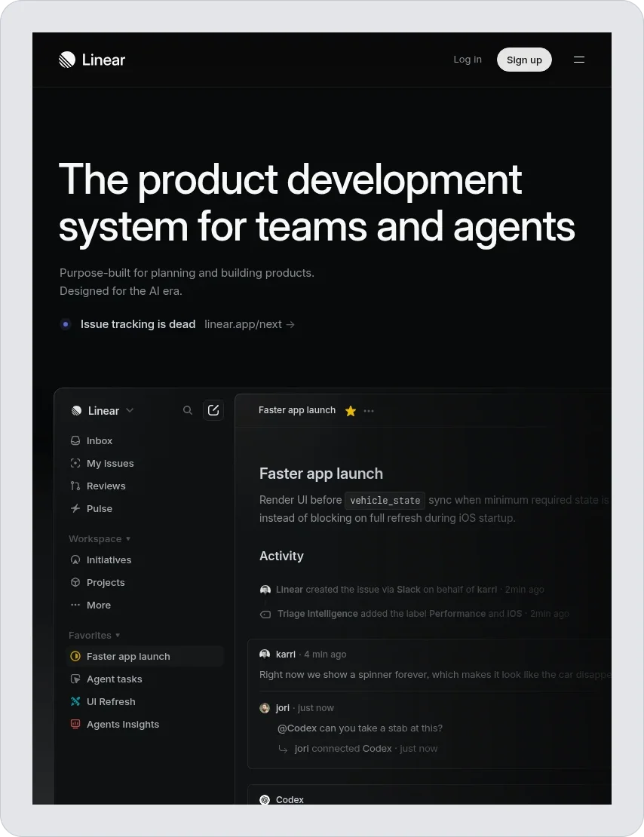This screenshot has height=837, width=644.
Task: Collapse the Favorites section
Action: [94, 635]
